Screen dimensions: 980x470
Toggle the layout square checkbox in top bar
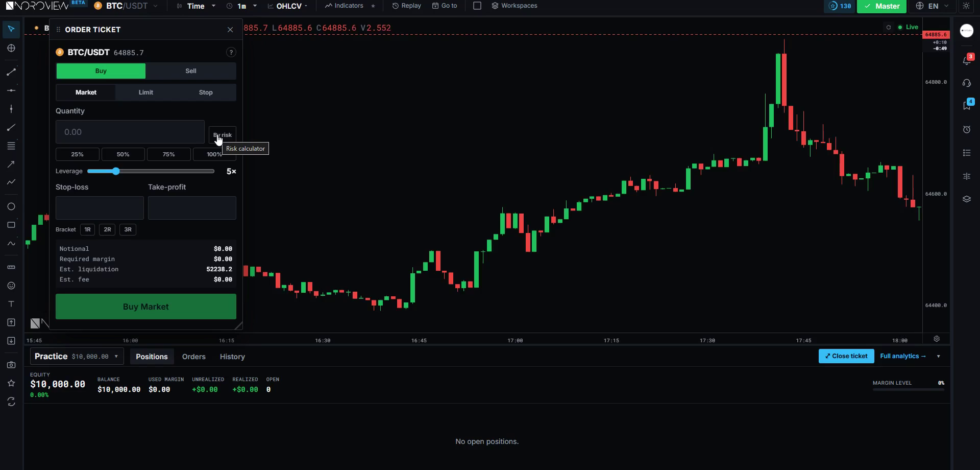point(477,6)
